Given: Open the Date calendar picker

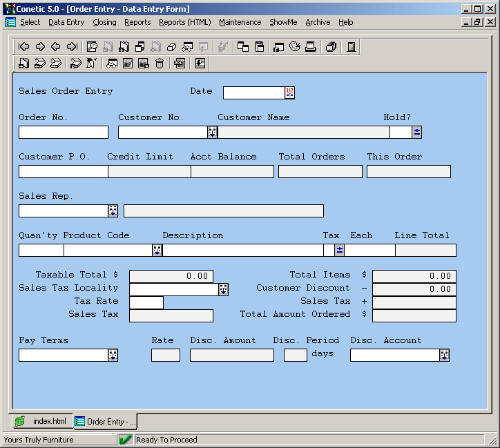Looking at the screenshot, I should (x=290, y=92).
